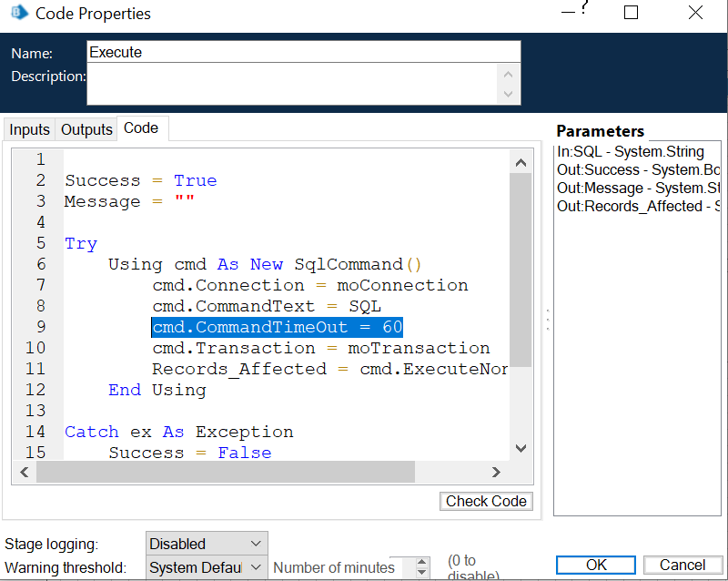
Task: Select parameter In:SQL - System.String
Action: click(631, 151)
